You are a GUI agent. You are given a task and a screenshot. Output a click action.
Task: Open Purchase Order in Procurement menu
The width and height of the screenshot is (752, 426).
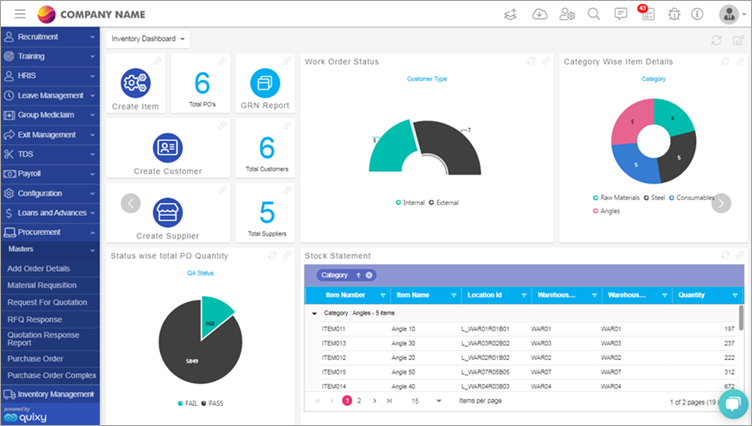pos(35,358)
